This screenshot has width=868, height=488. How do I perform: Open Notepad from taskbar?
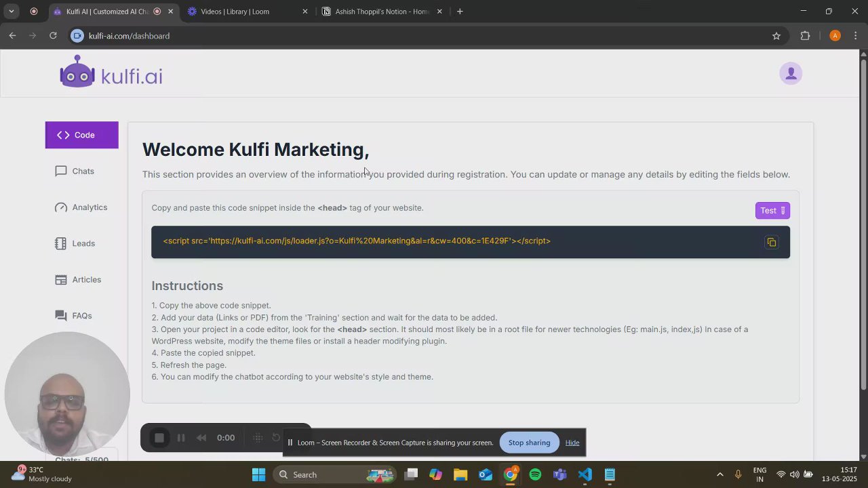pyautogui.click(x=610, y=474)
